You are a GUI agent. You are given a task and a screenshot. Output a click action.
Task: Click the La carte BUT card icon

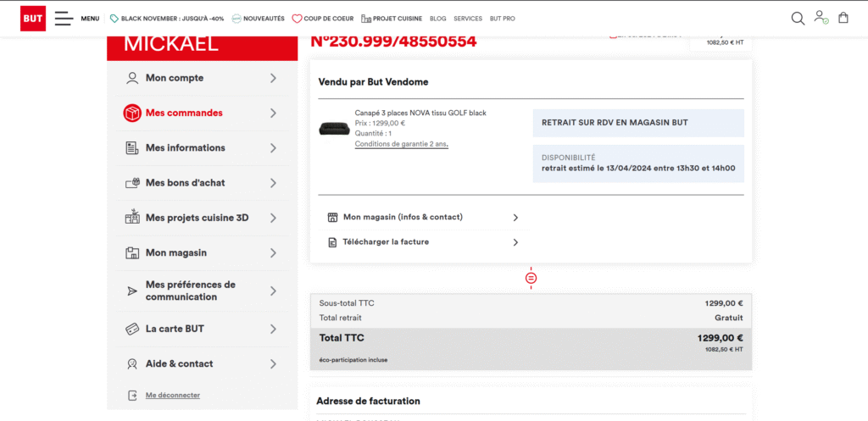pos(132,329)
